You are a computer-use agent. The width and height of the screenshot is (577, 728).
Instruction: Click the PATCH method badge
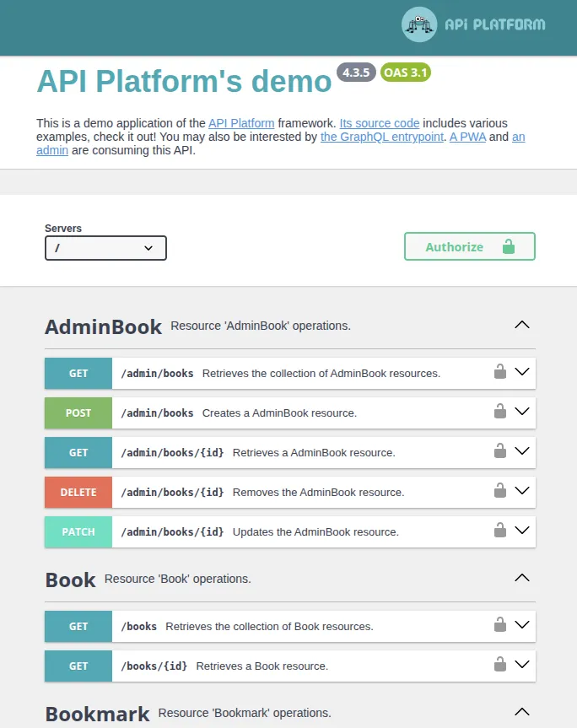78,531
